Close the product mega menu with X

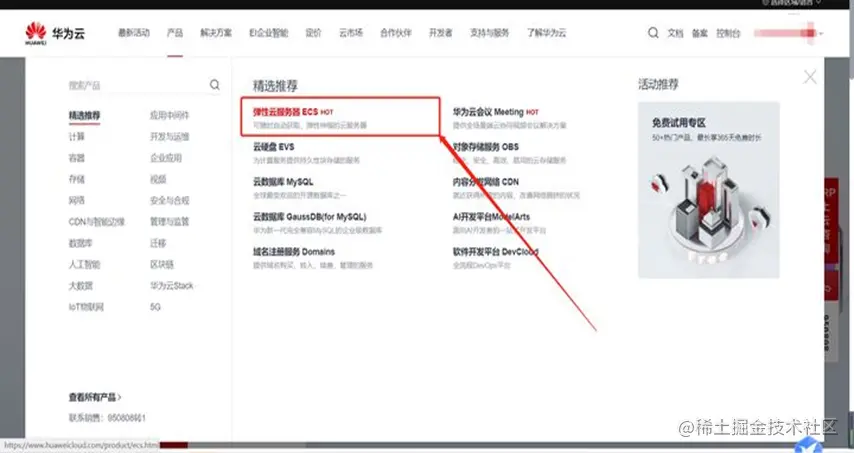point(810,77)
